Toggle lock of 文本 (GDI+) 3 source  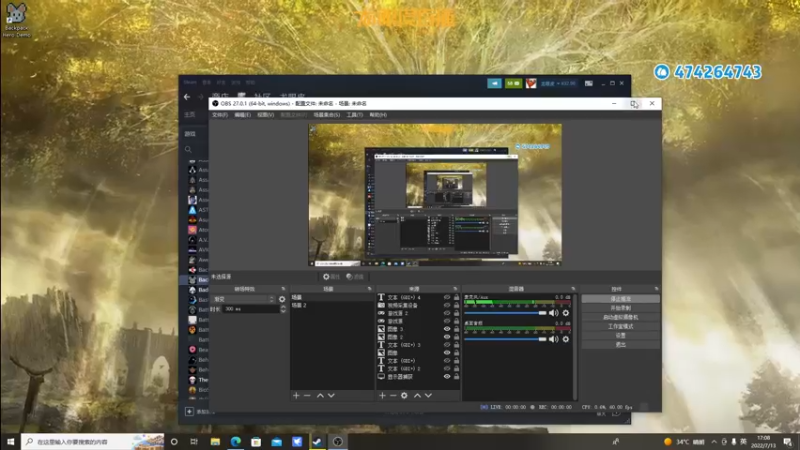[457, 345]
